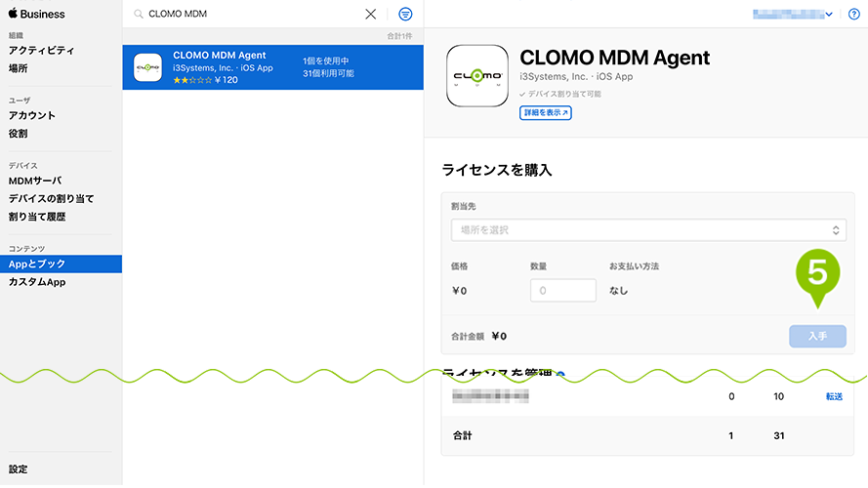The image size is (868, 488).
Task: Open the blurred account name dropdown
Action: [x=793, y=14]
